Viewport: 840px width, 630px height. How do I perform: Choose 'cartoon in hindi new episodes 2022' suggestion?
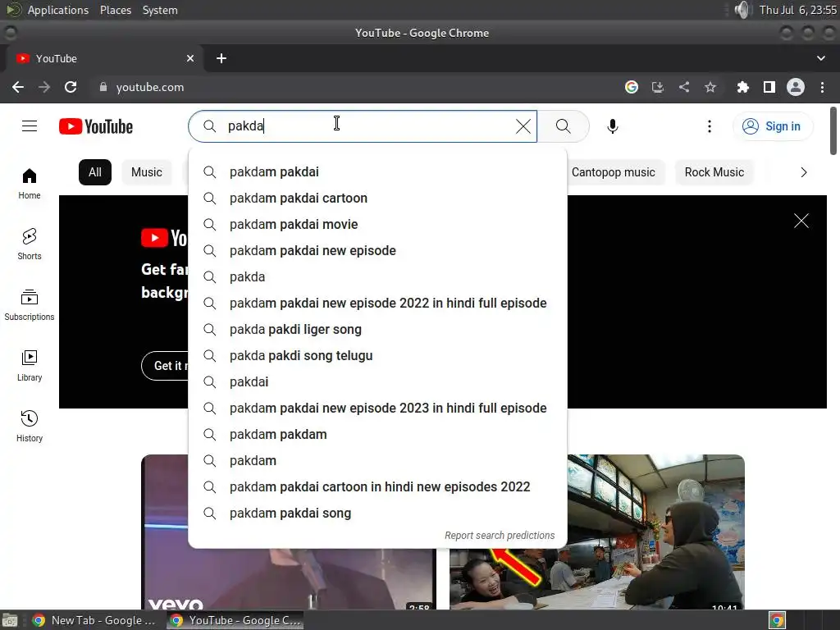point(377,487)
